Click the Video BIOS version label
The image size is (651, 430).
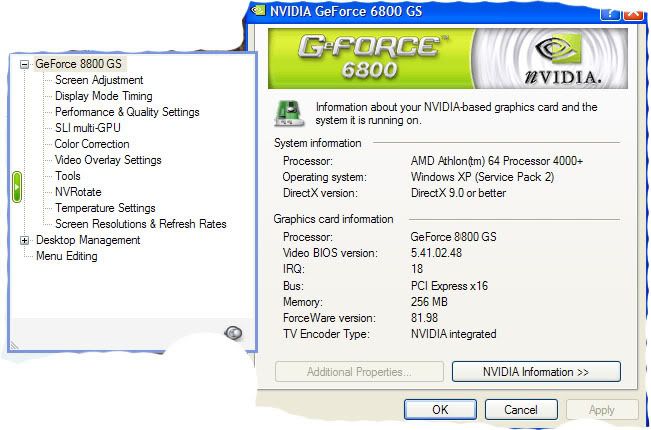(x=330, y=253)
